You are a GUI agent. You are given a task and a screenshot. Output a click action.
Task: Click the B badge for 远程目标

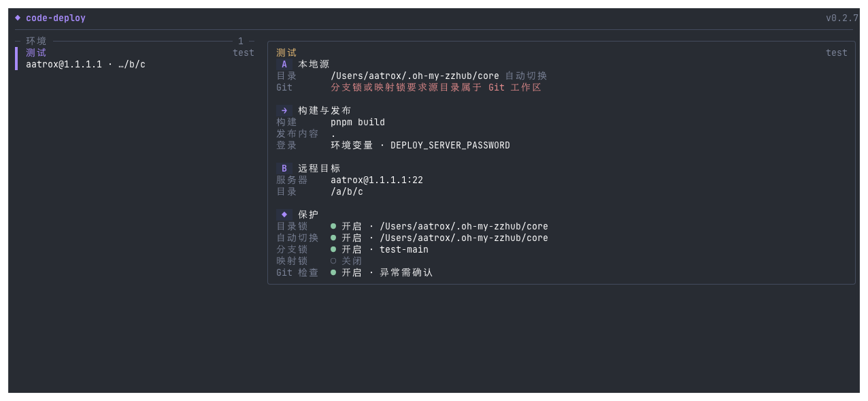pos(284,168)
